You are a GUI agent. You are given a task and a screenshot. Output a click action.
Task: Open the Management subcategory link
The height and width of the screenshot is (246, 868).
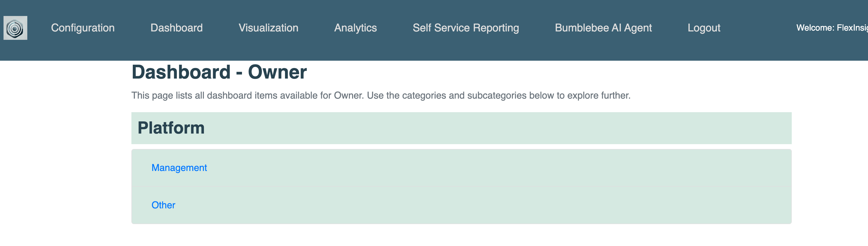179,168
